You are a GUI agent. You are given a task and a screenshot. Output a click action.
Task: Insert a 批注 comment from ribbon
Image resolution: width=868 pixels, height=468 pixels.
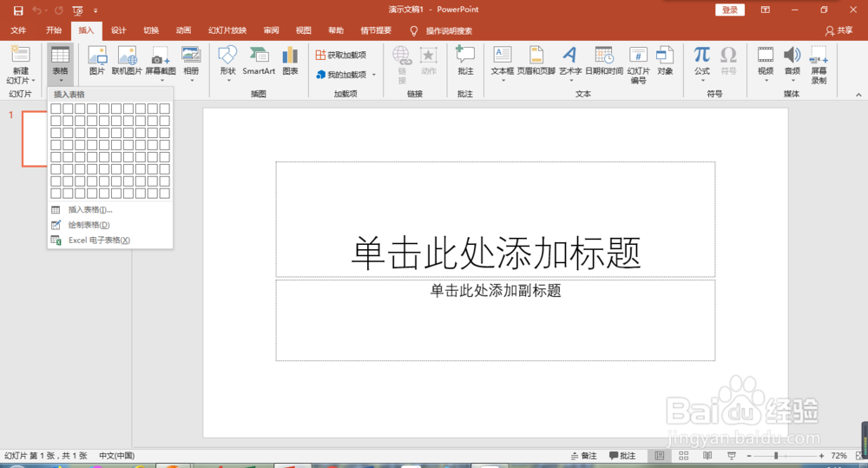pos(465,61)
